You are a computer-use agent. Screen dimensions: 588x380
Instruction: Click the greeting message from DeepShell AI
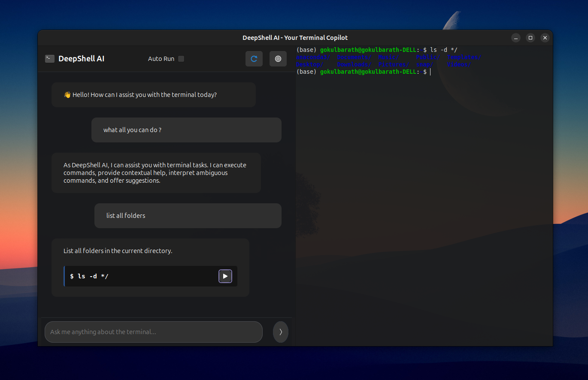tap(153, 94)
